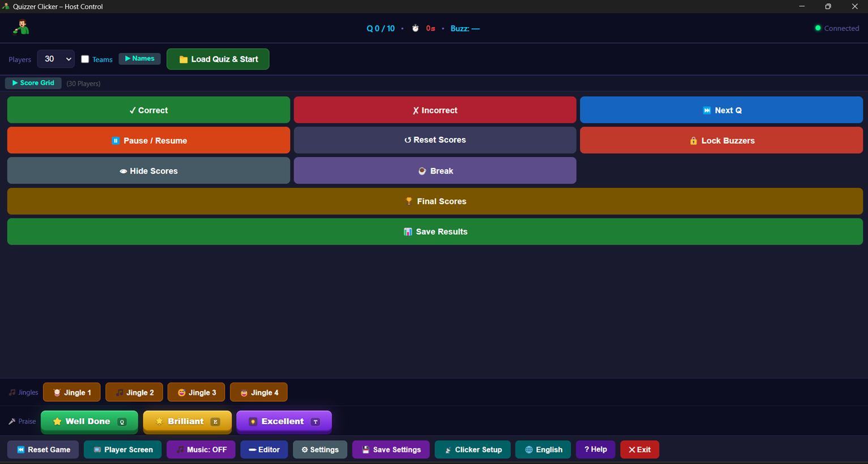Click the chart icon on Save Results
The width and height of the screenshot is (868, 464).
point(408,231)
